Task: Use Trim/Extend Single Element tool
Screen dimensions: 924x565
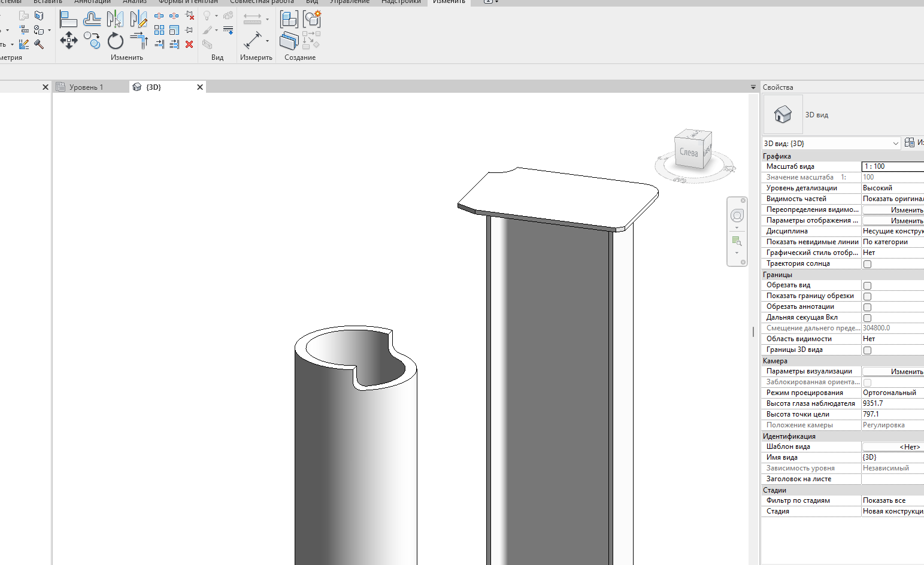Action: point(159,44)
